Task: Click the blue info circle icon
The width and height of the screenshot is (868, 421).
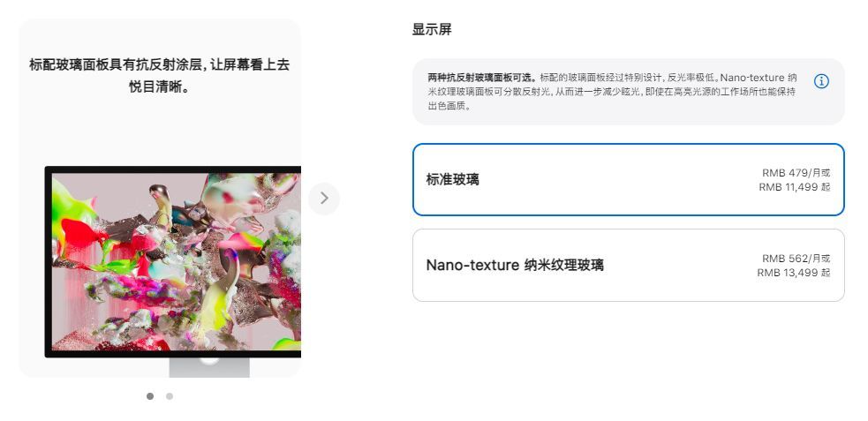Action: click(x=821, y=81)
